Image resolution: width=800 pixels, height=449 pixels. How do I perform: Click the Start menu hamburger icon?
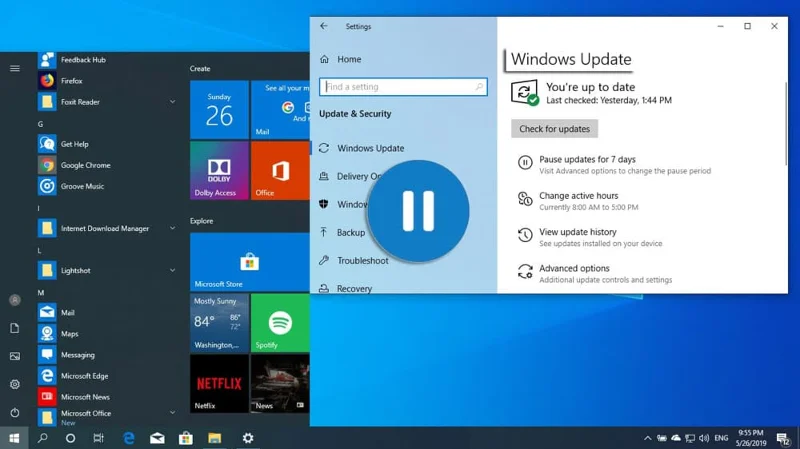pyautogui.click(x=15, y=68)
